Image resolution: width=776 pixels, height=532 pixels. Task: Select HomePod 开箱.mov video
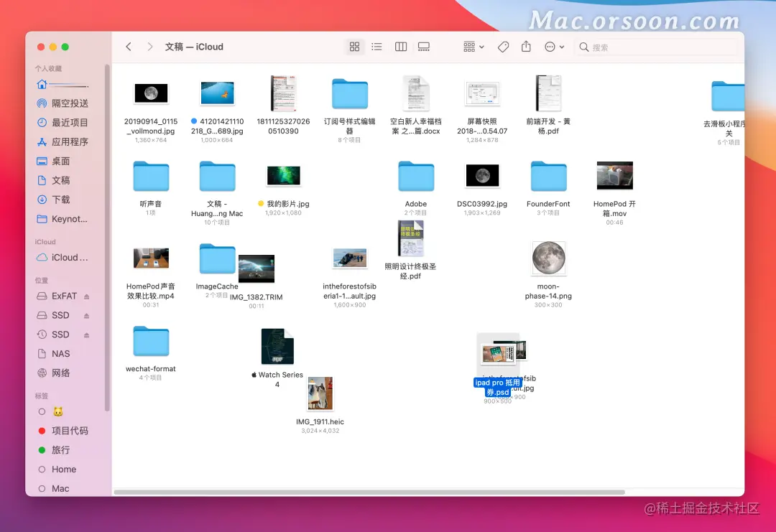click(x=614, y=175)
